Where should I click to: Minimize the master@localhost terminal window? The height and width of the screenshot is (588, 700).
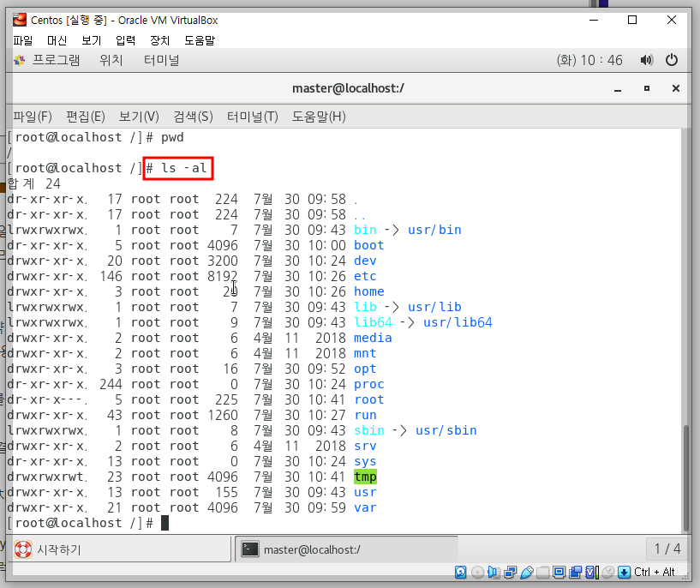618,89
